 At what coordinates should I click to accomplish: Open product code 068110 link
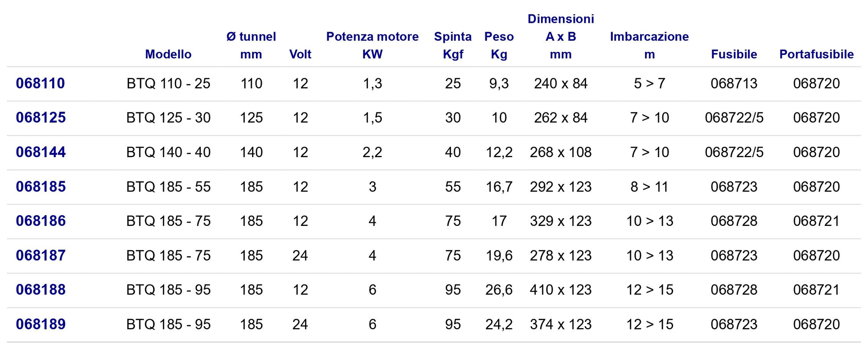(40, 83)
